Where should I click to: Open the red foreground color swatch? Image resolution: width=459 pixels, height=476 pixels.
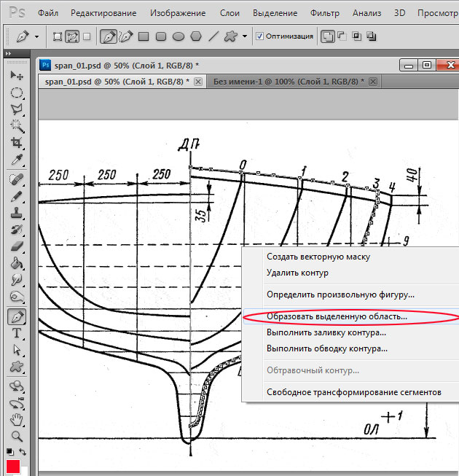tap(12, 467)
